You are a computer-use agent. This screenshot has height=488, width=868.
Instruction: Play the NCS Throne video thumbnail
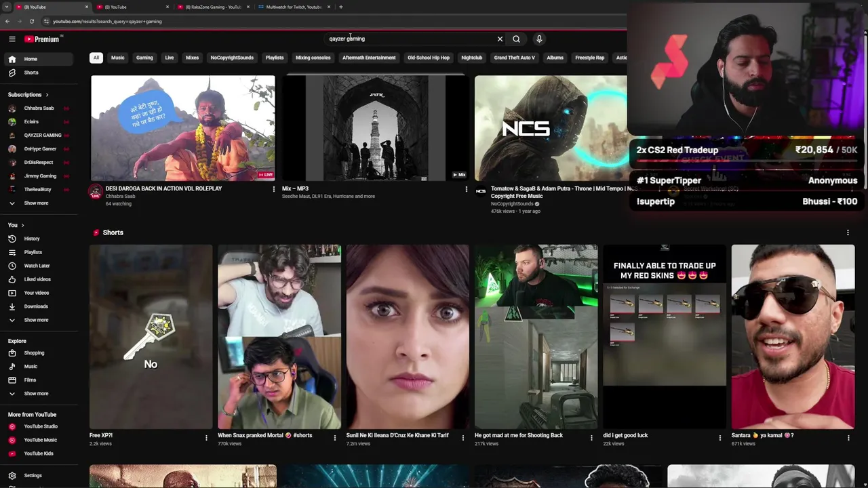point(551,128)
